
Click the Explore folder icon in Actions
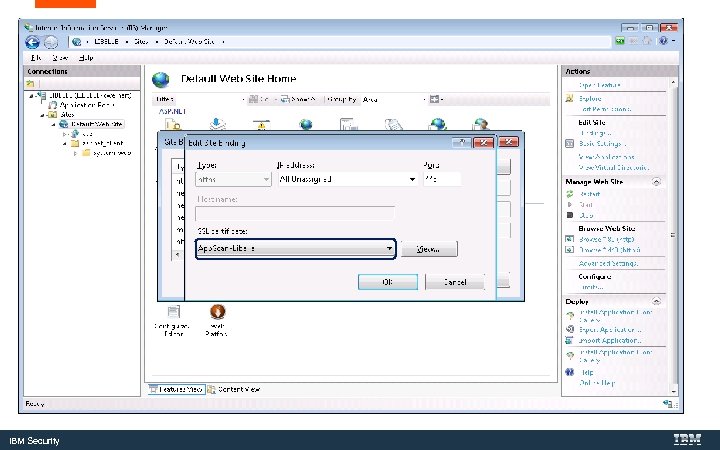[x=570, y=98]
